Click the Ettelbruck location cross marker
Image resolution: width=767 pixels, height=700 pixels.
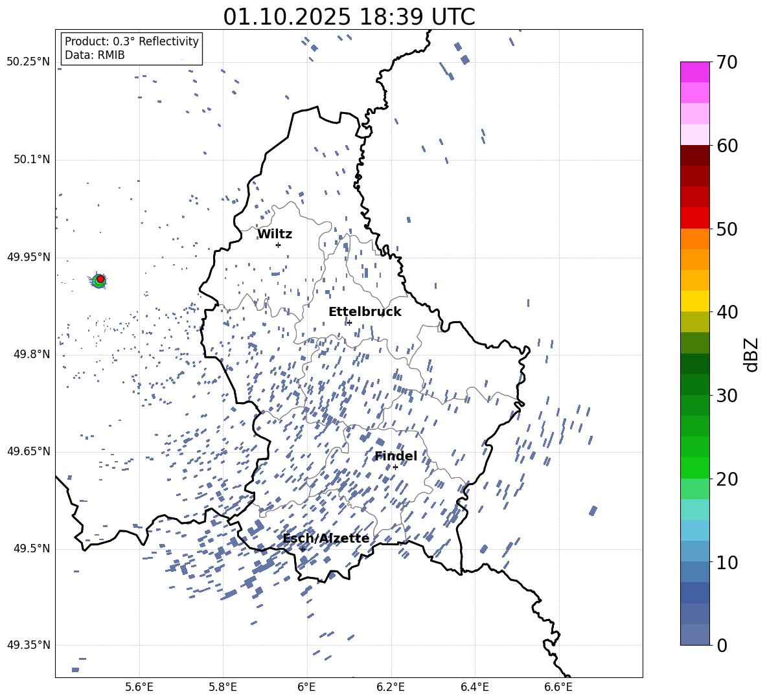pyautogui.click(x=349, y=322)
